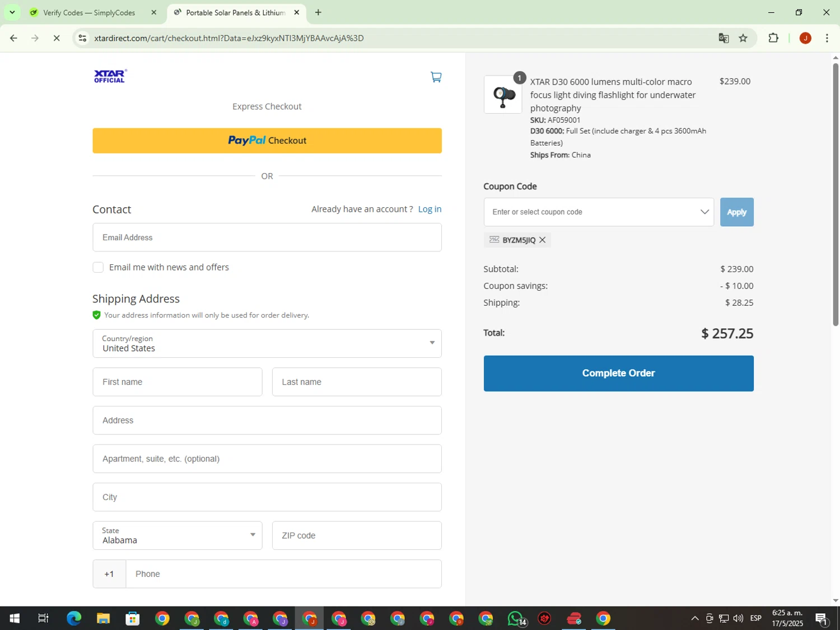This screenshot has height=630, width=840.
Task: Bookmark this page with the star icon
Action: [x=743, y=38]
